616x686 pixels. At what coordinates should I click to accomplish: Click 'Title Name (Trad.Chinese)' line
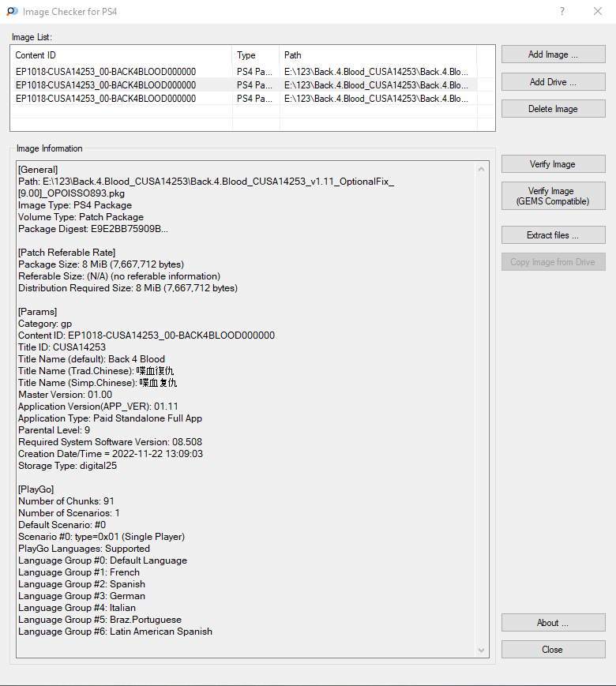(96, 370)
